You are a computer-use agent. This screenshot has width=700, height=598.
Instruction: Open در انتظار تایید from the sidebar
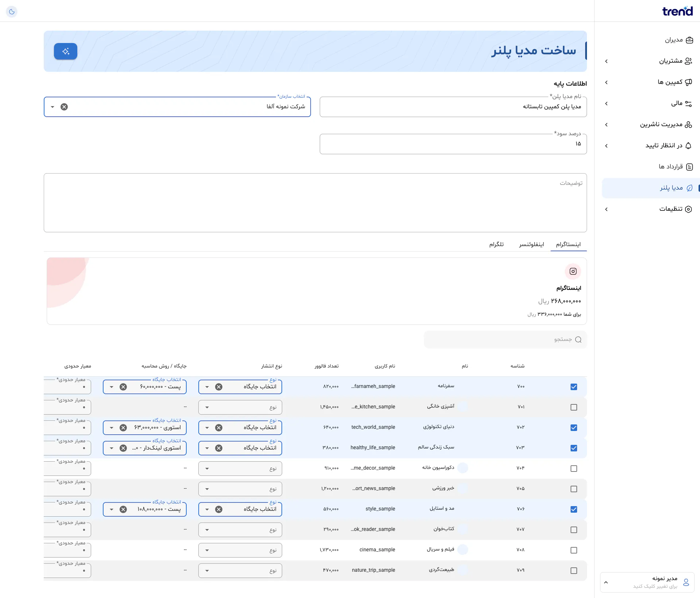pos(651,145)
